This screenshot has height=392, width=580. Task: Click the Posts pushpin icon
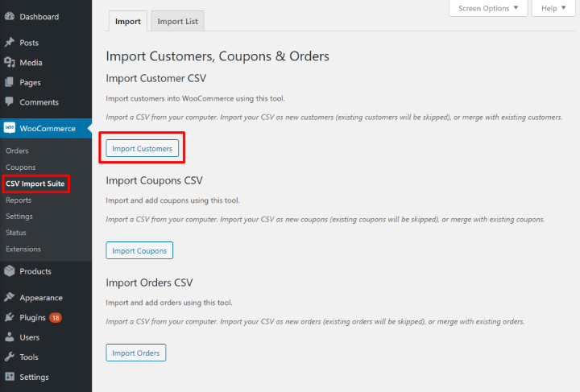pyautogui.click(x=10, y=43)
